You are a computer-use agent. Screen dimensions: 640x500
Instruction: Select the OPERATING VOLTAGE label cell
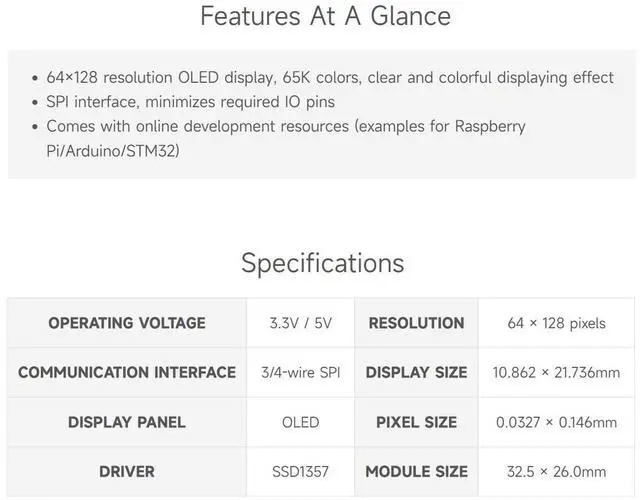click(x=127, y=323)
